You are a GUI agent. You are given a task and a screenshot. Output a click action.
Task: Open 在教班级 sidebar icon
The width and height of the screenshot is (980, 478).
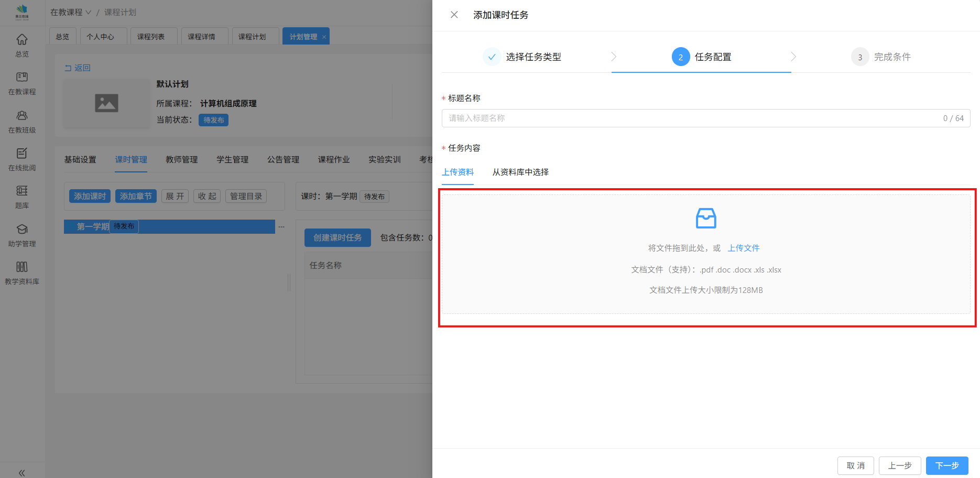coord(22,116)
